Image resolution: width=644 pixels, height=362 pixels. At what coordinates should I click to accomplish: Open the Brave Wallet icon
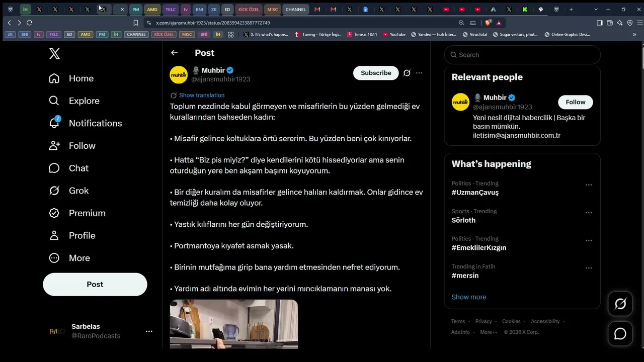click(x=610, y=23)
